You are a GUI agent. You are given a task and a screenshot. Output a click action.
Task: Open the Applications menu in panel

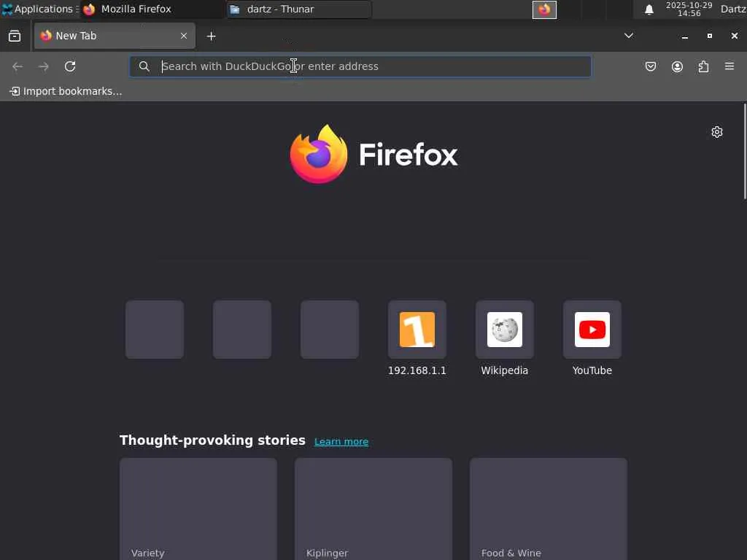click(x=39, y=9)
